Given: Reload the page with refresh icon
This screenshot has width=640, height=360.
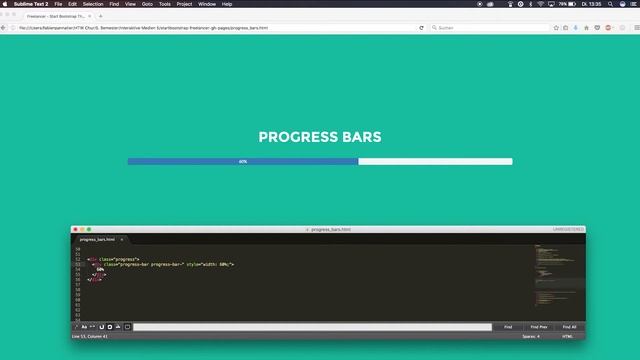Looking at the screenshot, I should point(421,28).
